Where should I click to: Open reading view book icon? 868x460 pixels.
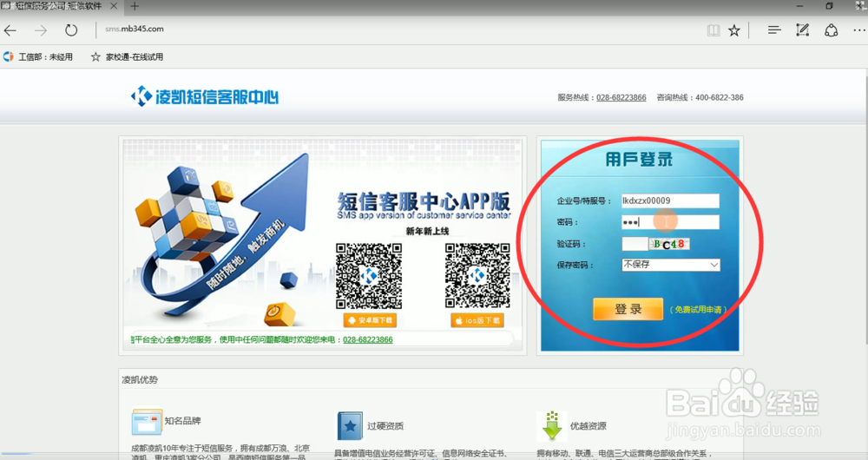click(713, 30)
